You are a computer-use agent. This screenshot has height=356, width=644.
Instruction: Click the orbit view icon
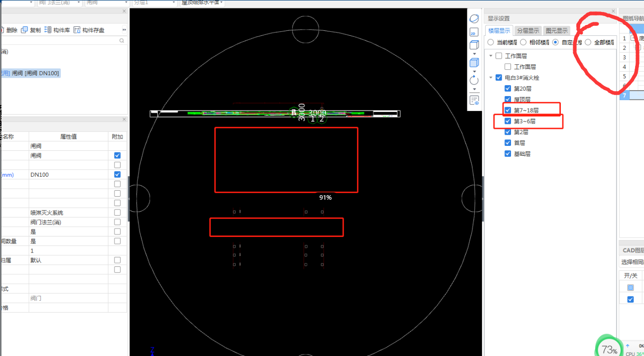(474, 19)
